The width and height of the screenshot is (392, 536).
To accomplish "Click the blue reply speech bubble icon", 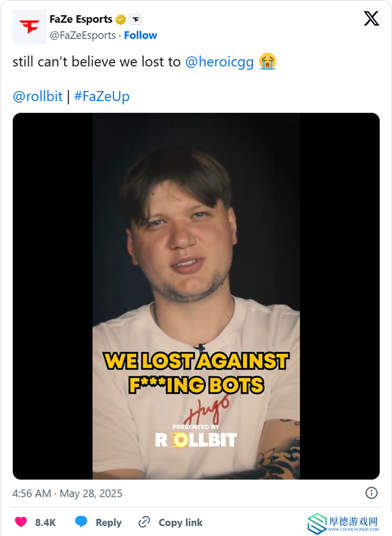I will (81, 522).
